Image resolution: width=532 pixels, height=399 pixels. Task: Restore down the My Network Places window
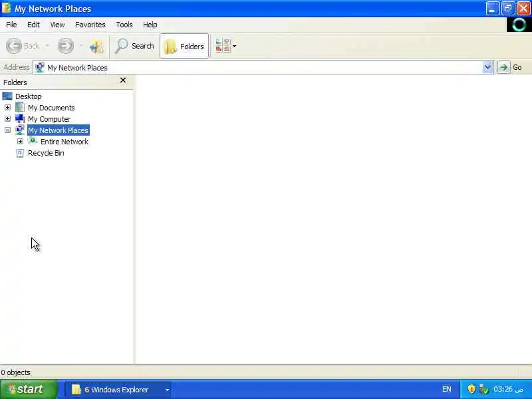[x=508, y=9]
